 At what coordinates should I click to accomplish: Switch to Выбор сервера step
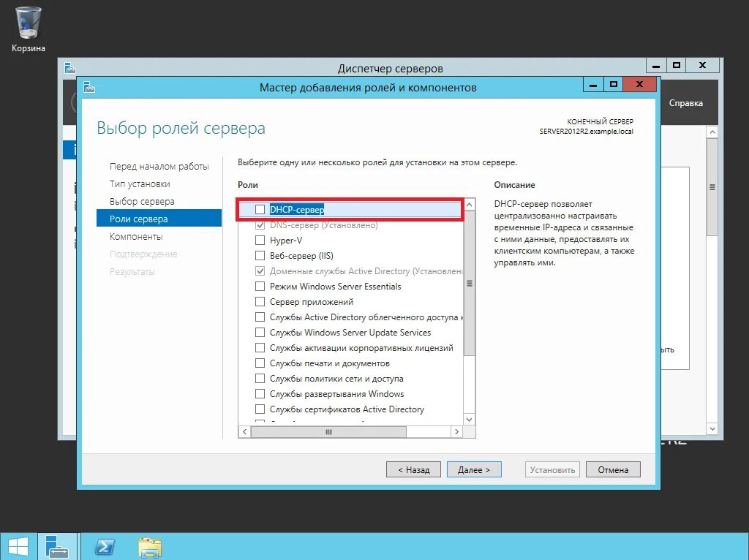(x=142, y=202)
